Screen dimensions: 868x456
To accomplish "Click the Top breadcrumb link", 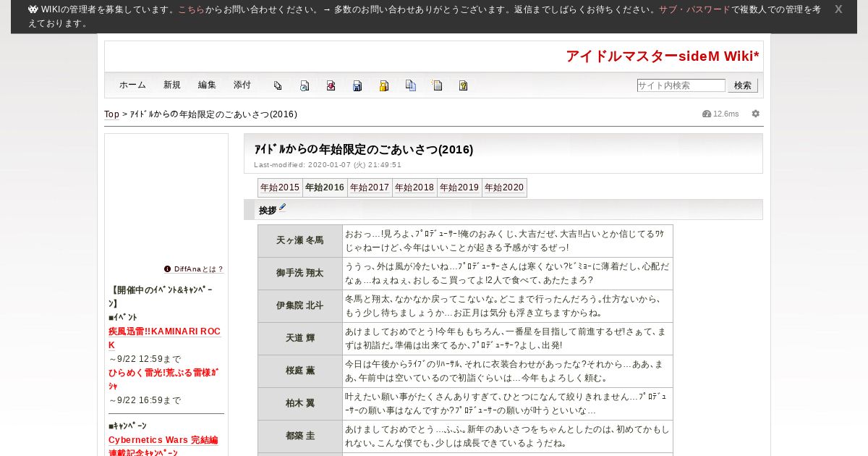I will (111, 114).
